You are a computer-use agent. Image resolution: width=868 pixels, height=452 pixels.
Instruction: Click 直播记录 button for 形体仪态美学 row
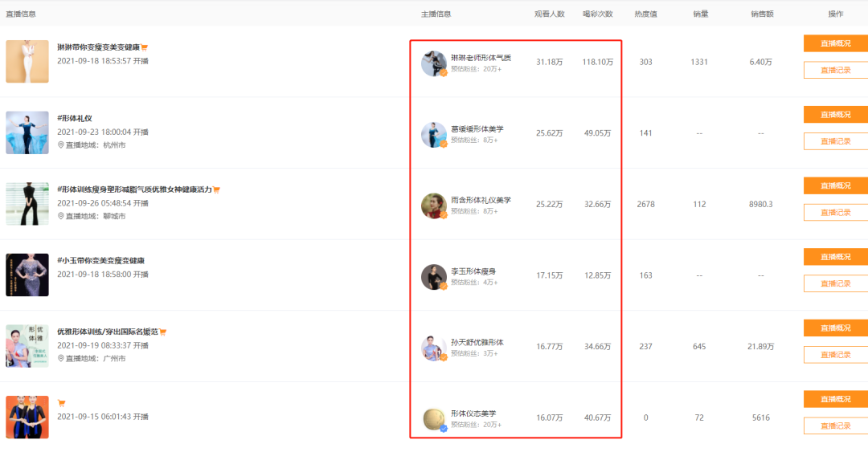coord(835,426)
